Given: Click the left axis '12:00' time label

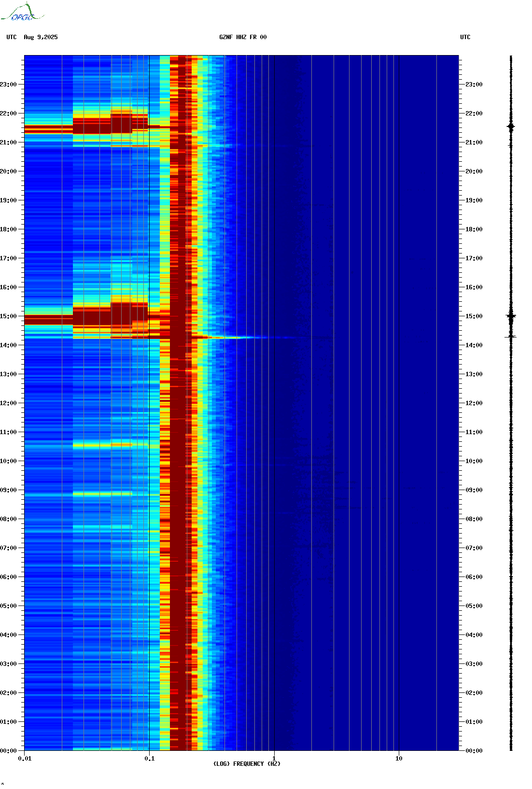Looking at the screenshot, I should (8, 403).
